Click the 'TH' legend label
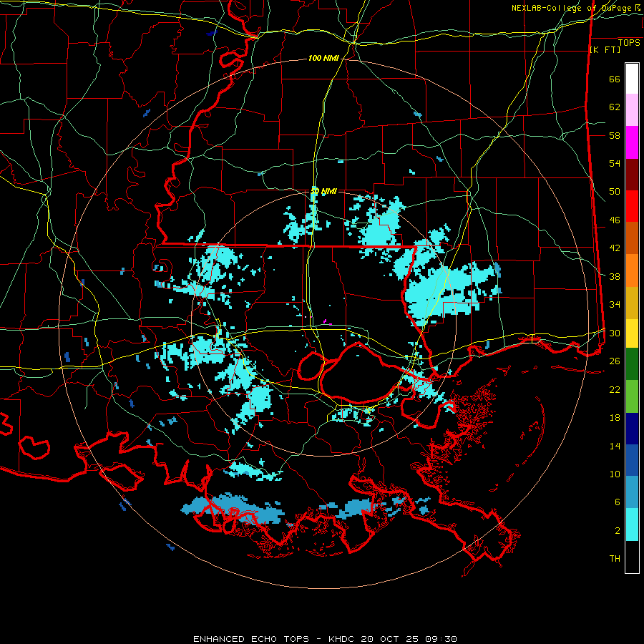The height and width of the screenshot is (644, 644). (615, 559)
